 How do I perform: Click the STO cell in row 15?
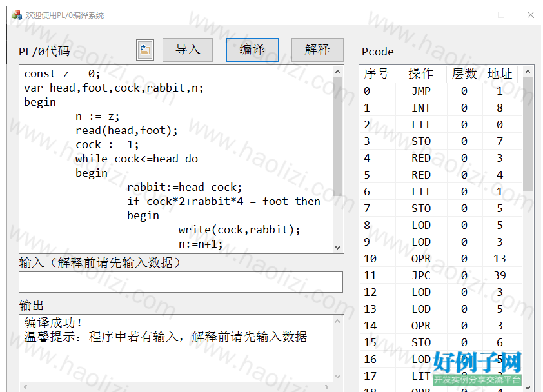tap(421, 342)
